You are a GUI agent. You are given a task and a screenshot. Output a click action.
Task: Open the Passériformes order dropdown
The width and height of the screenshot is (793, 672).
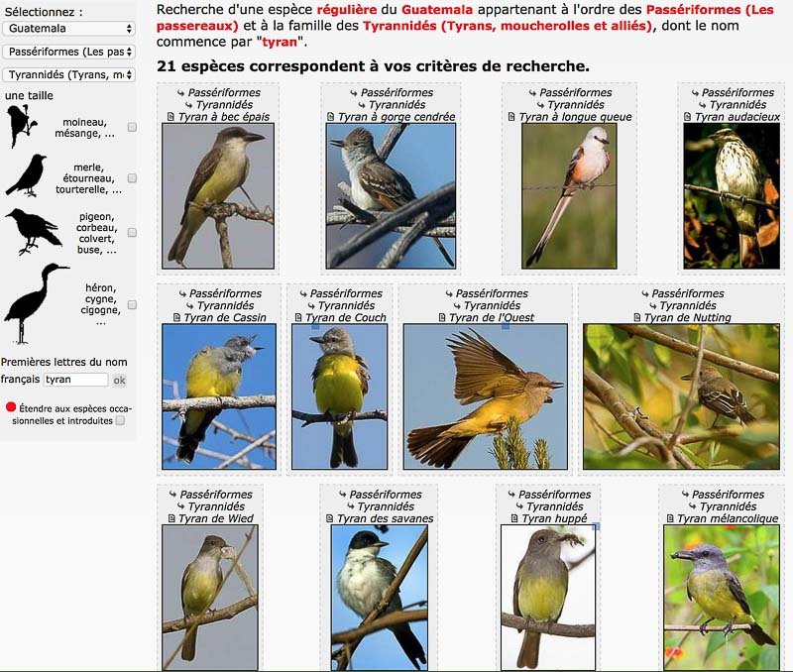coord(68,52)
